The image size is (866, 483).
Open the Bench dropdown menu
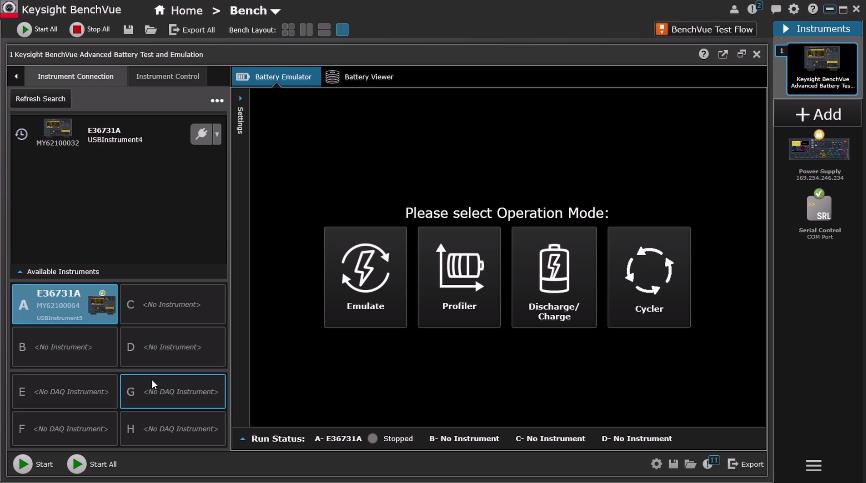(x=255, y=11)
